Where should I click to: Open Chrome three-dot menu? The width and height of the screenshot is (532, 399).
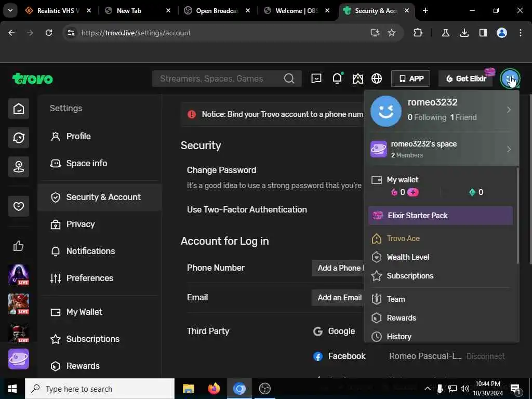pos(521,33)
